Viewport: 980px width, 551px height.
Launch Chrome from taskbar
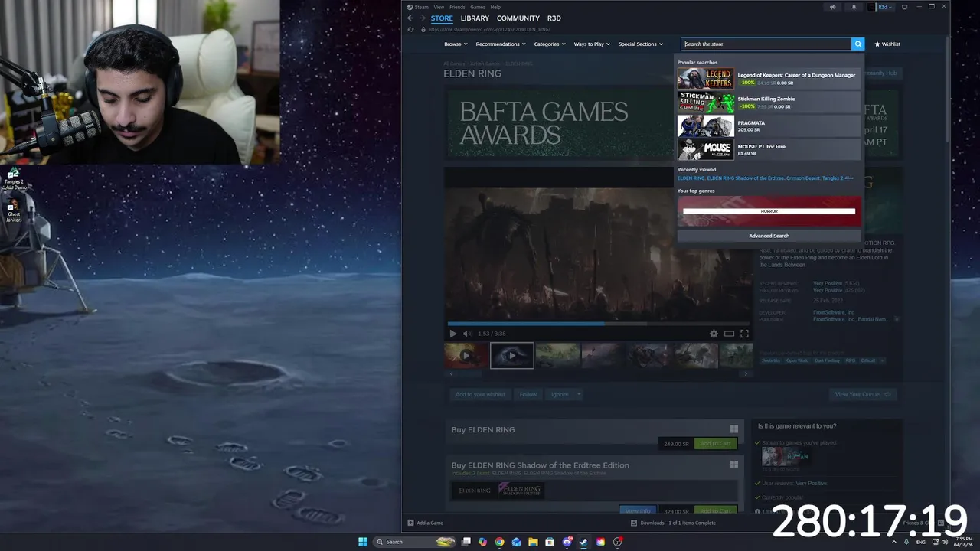(x=499, y=542)
